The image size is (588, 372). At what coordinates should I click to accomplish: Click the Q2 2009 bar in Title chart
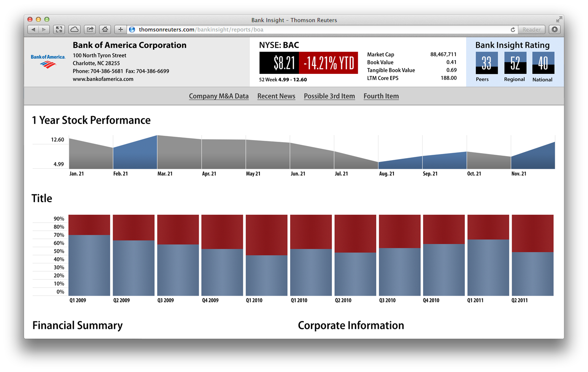[x=134, y=255]
